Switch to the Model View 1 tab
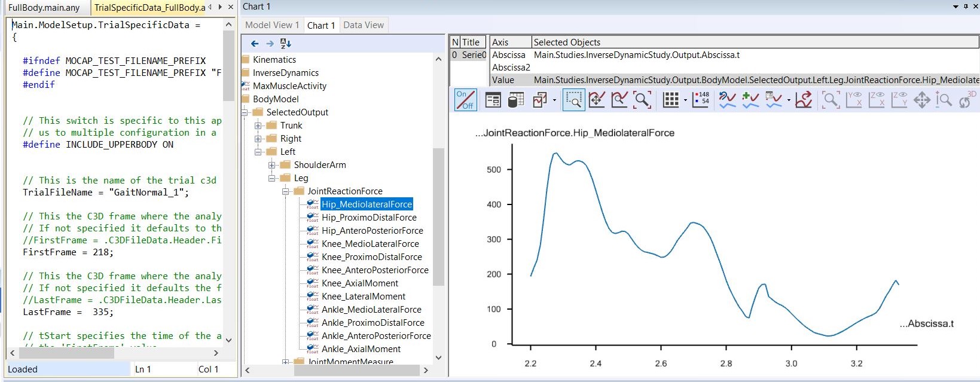 click(x=272, y=25)
